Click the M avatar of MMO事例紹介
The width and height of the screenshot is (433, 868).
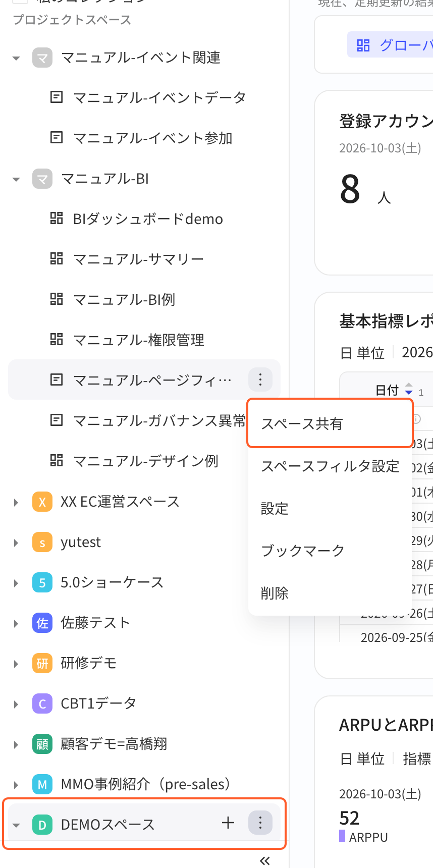click(x=42, y=784)
